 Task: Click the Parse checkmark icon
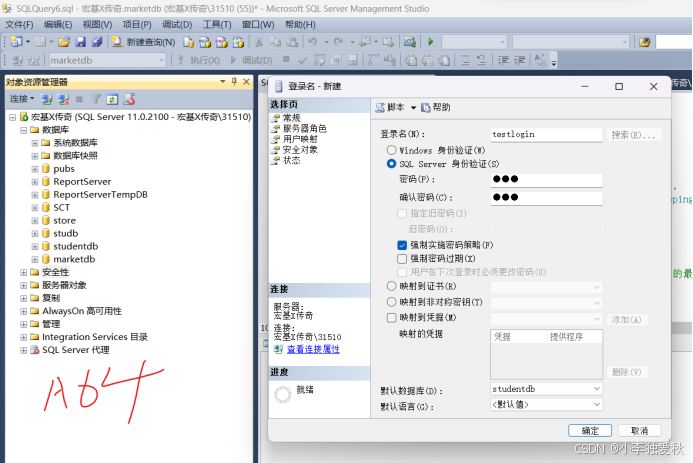coord(303,60)
